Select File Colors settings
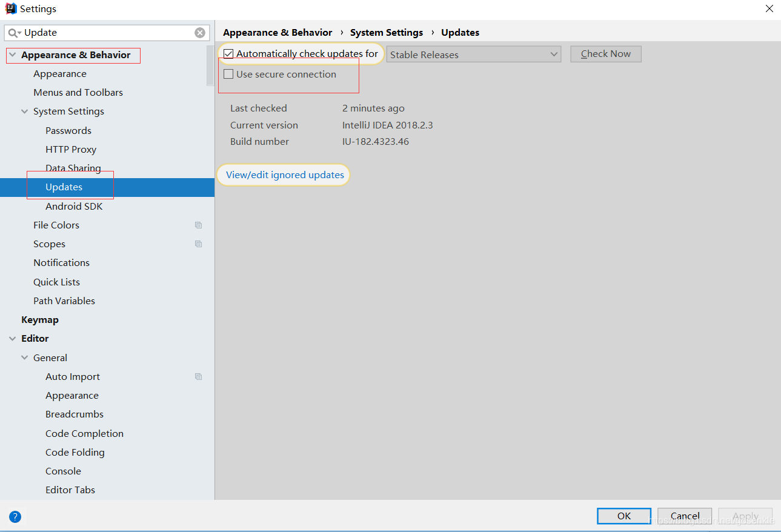Image resolution: width=781 pixels, height=532 pixels. pos(56,225)
